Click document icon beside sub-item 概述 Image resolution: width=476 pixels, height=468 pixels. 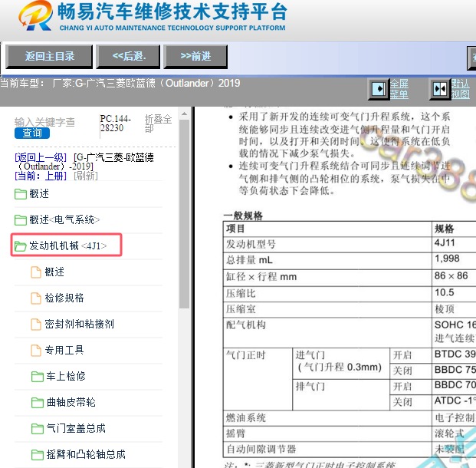click(36, 272)
